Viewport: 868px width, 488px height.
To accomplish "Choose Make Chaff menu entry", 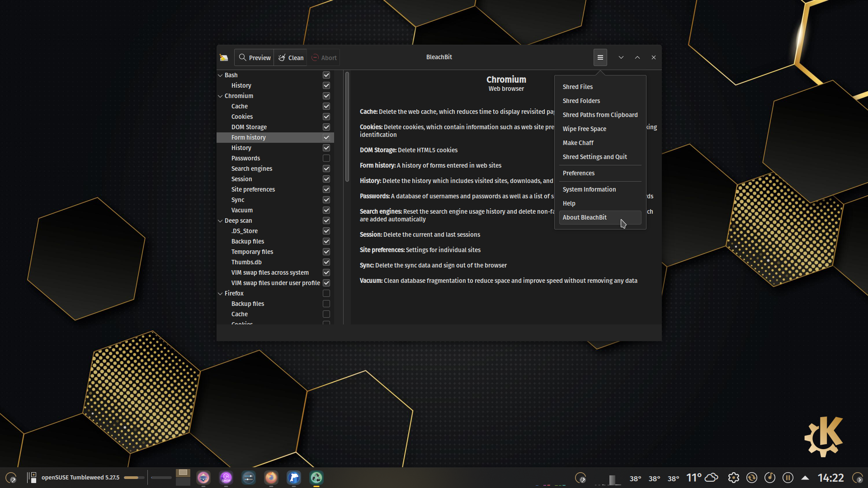I will click(x=600, y=143).
